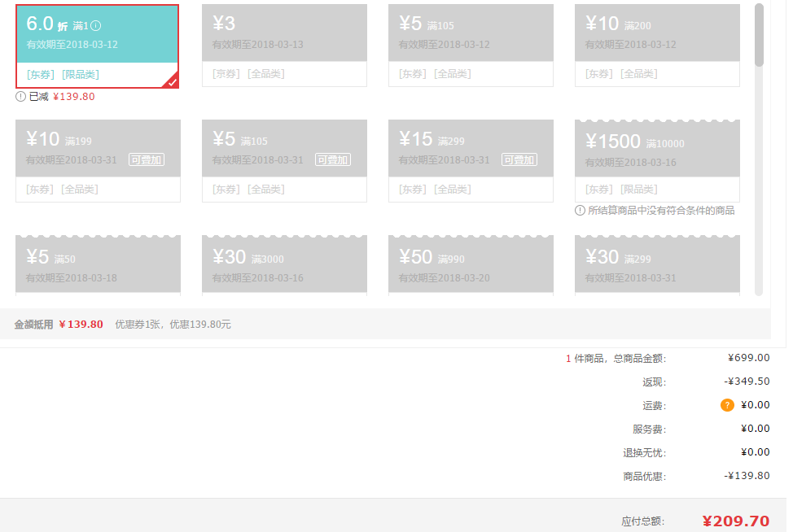Select the ¥50 满990 coupon
Viewport: 793px width, 532px height.
(x=471, y=264)
